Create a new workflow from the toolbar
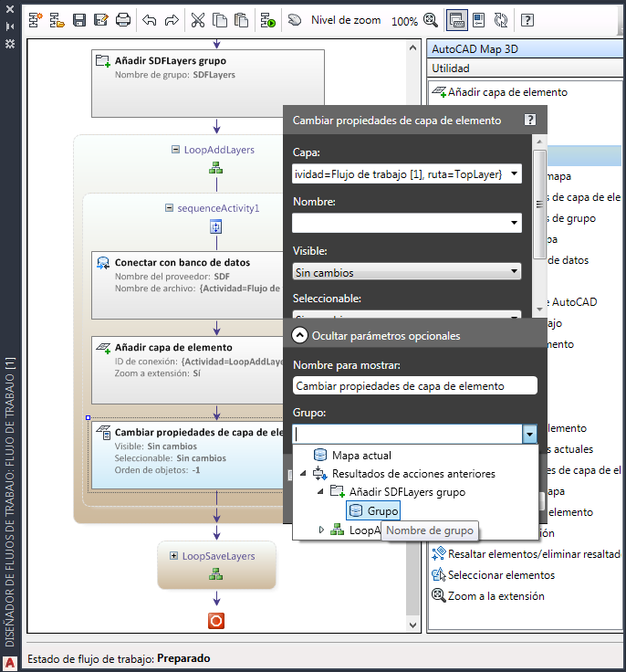This screenshot has height=672, width=626. (36, 20)
